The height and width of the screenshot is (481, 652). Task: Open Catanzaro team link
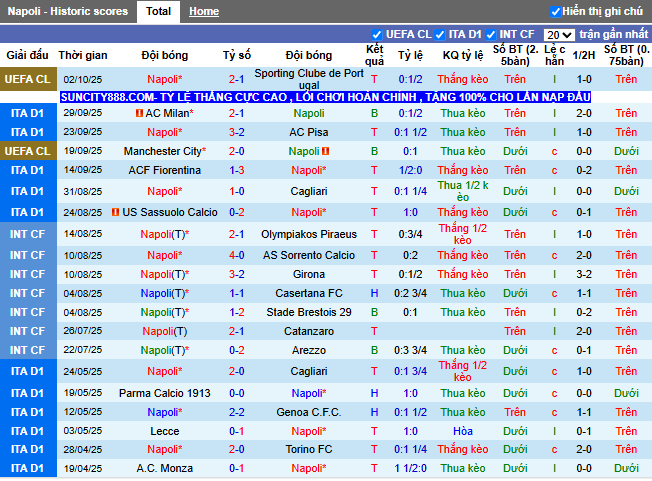309,331
